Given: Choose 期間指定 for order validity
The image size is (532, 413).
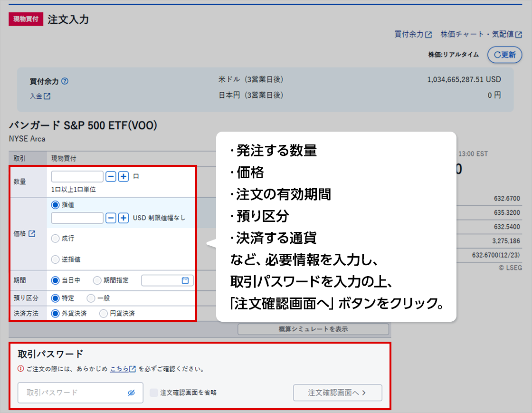Looking at the screenshot, I should 97,280.
